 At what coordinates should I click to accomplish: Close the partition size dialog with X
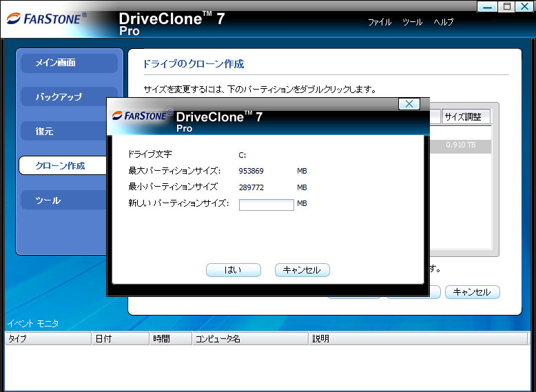409,104
